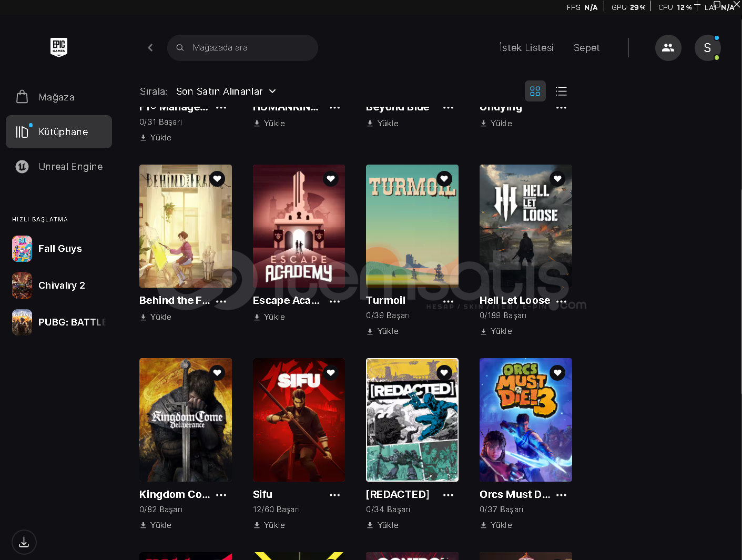Open the Escape Academy cover thumbnail
The width and height of the screenshot is (742, 560).
tap(299, 226)
